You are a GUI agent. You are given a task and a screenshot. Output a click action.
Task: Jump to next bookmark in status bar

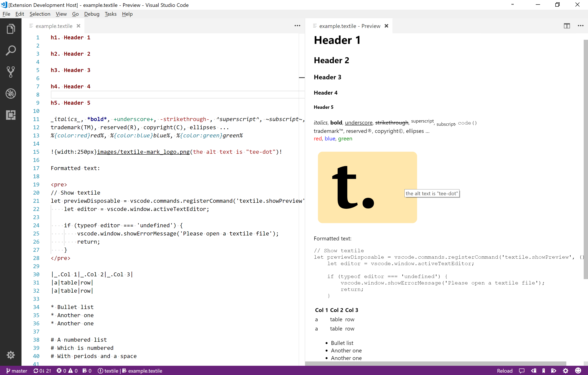coord(554,371)
